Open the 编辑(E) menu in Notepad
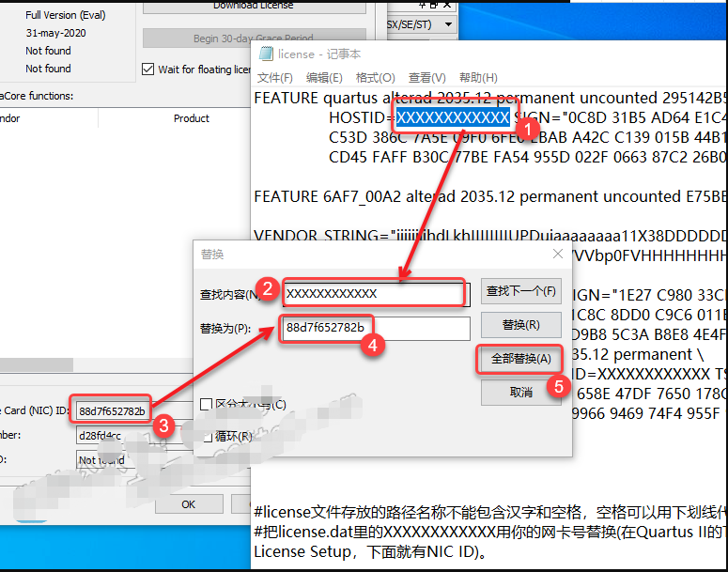Viewport: 728px width, 572px height. 324,78
